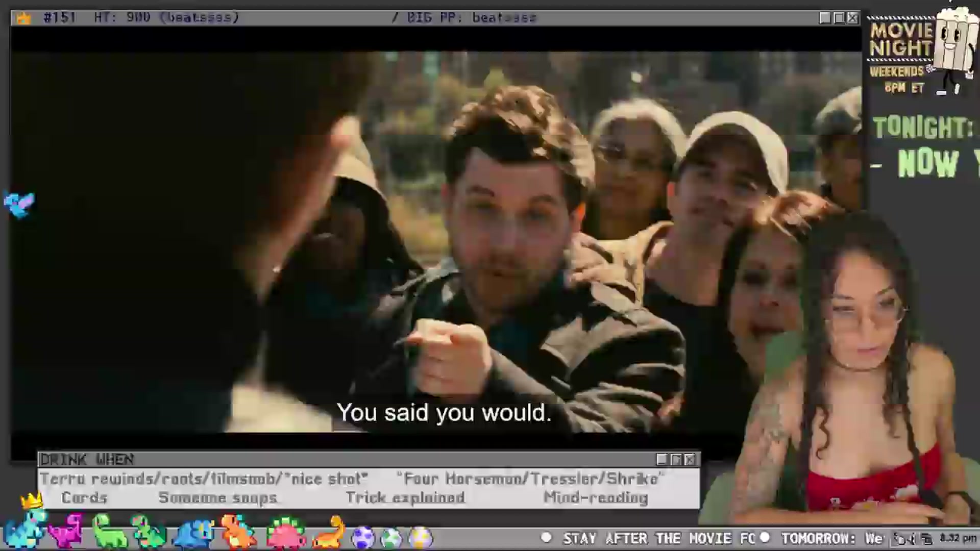The height and width of the screenshot is (551, 980).
Task: Click the muted volume tray icon
Action: click(x=905, y=539)
